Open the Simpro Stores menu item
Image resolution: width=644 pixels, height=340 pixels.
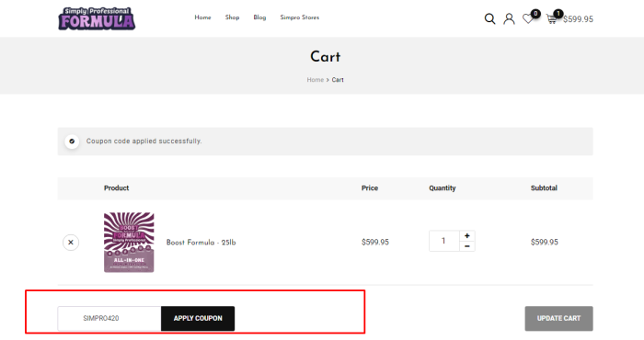299,17
